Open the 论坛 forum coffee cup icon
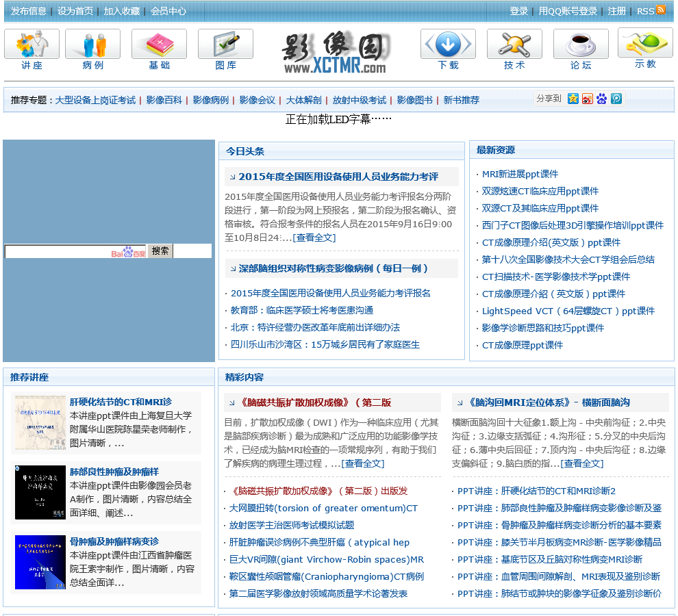The image size is (678, 616). point(581,44)
